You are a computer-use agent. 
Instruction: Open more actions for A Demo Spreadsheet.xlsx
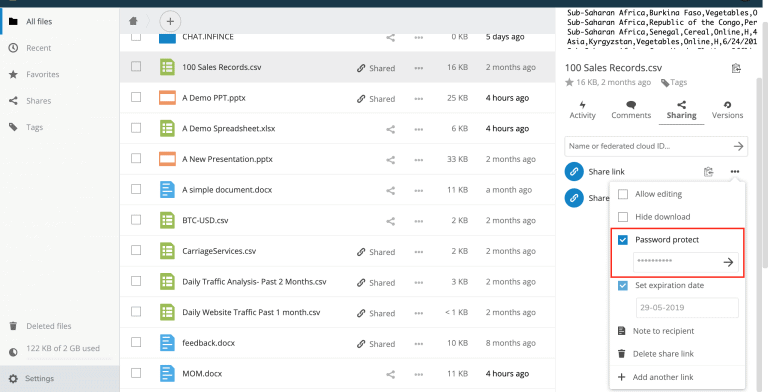(x=418, y=129)
